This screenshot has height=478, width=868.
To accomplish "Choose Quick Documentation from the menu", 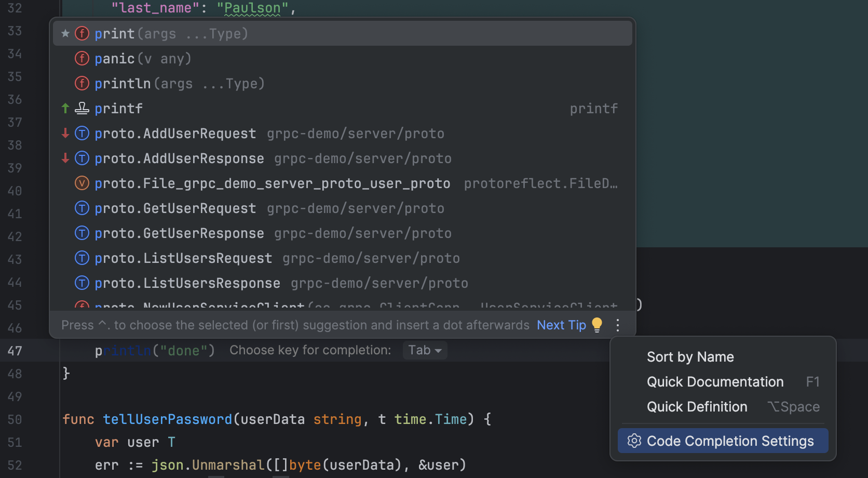I will click(x=715, y=381).
